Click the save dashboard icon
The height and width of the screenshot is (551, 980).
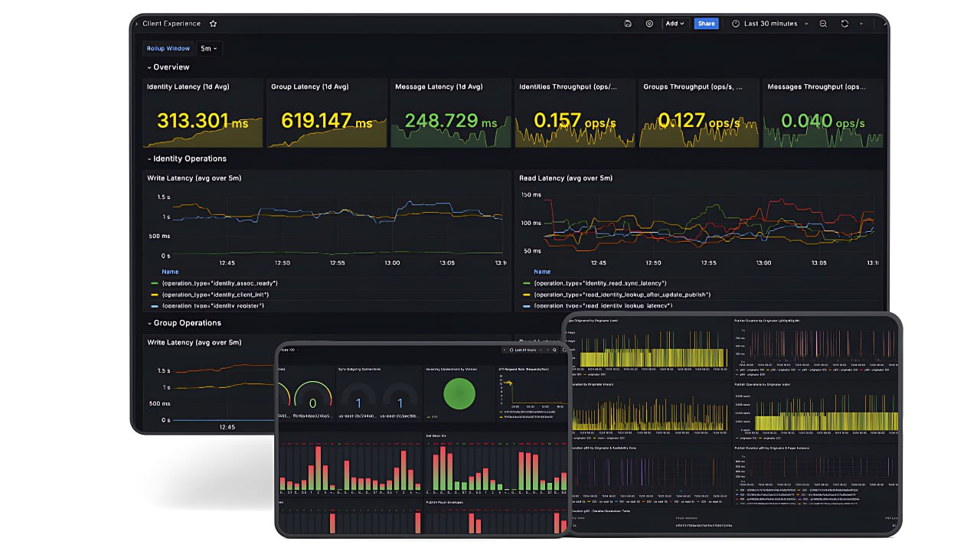pyautogui.click(x=628, y=24)
